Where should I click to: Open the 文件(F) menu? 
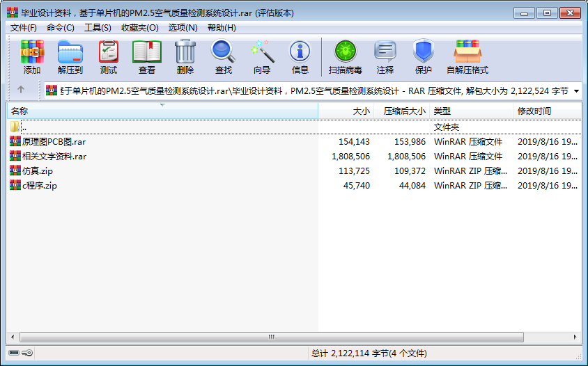tap(23, 28)
